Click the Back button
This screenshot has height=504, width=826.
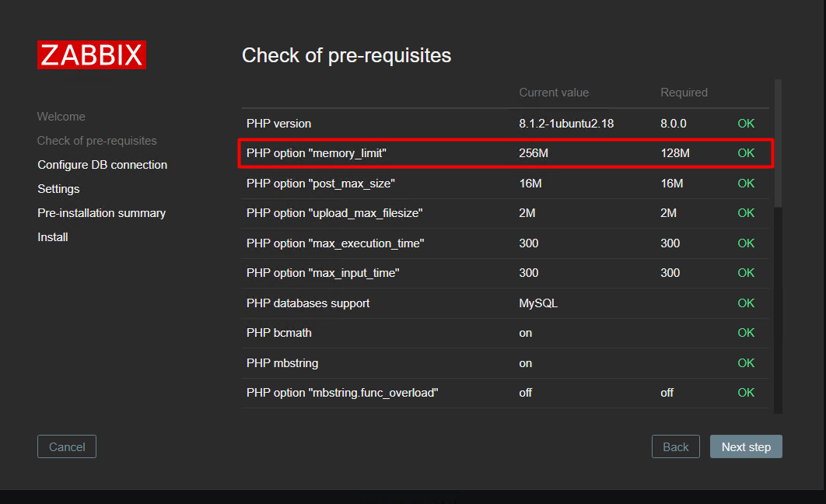[x=675, y=446]
